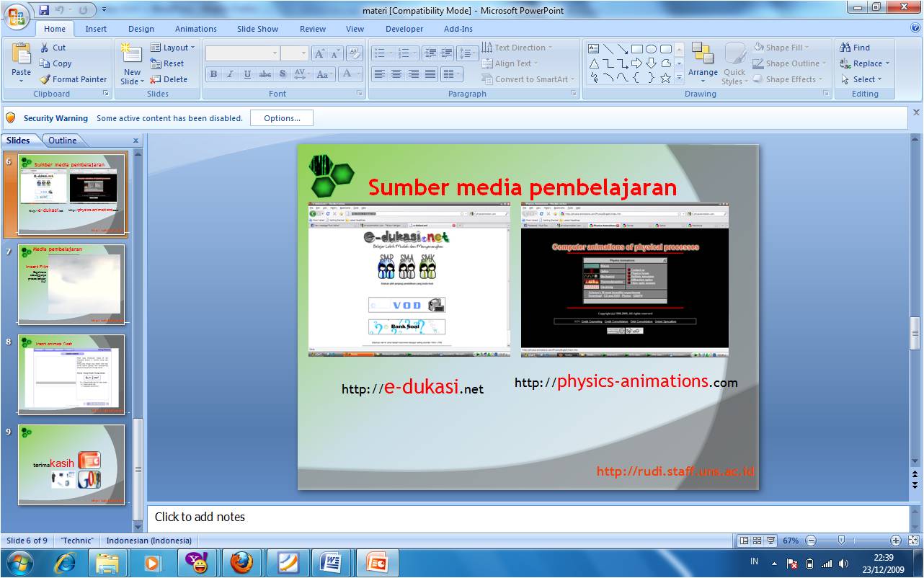The height and width of the screenshot is (578, 924).
Task: Save the presentation from Quick Access toolbar
Action: [43, 10]
